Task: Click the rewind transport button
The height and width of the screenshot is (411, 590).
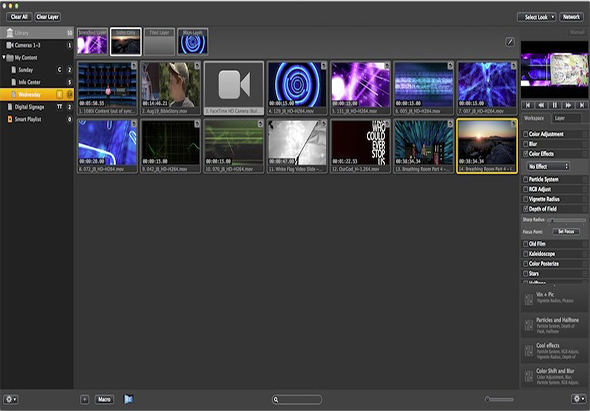Action: tap(541, 105)
